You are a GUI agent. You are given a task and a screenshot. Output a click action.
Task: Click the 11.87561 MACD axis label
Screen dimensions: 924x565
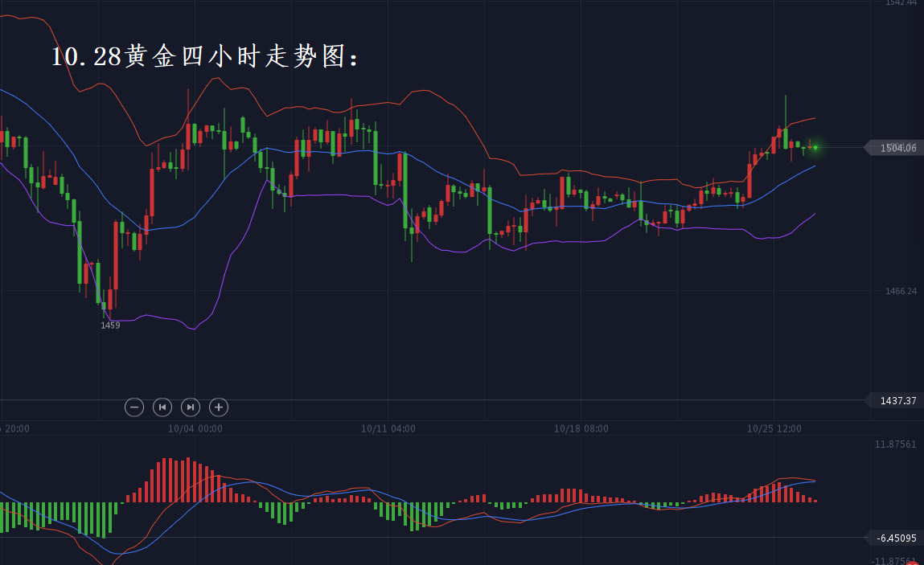click(x=895, y=444)
